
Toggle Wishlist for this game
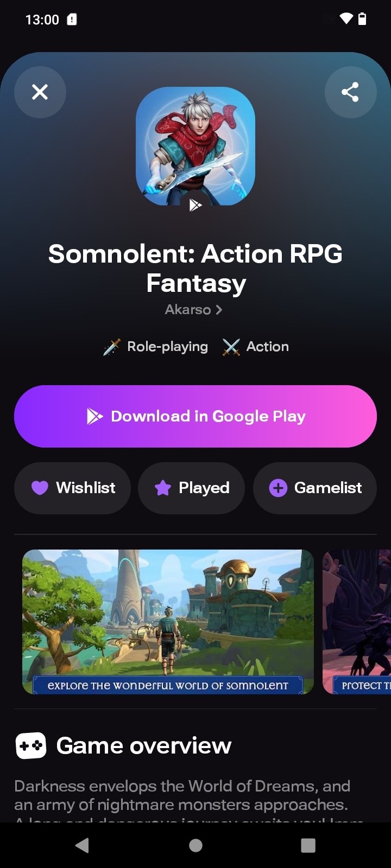tap(72, 488)
